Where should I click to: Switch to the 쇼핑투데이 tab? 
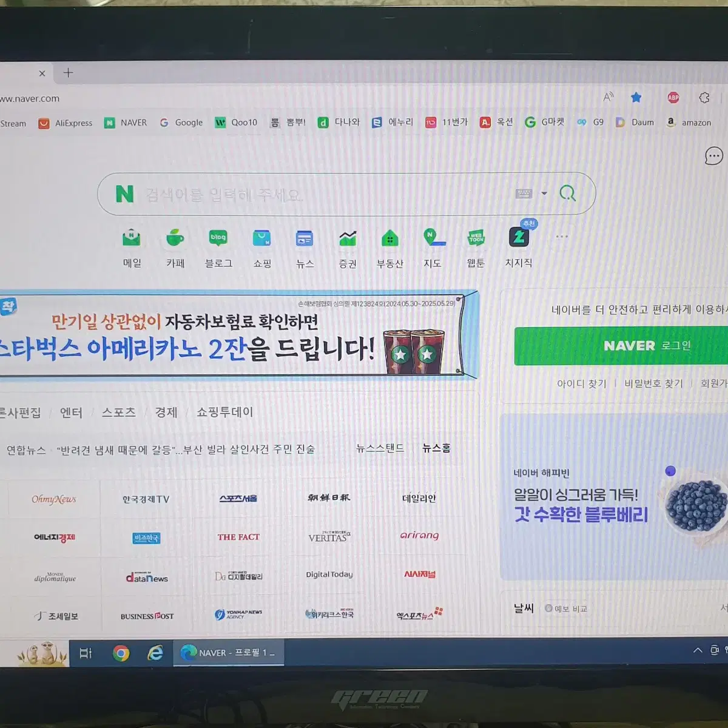224,412
